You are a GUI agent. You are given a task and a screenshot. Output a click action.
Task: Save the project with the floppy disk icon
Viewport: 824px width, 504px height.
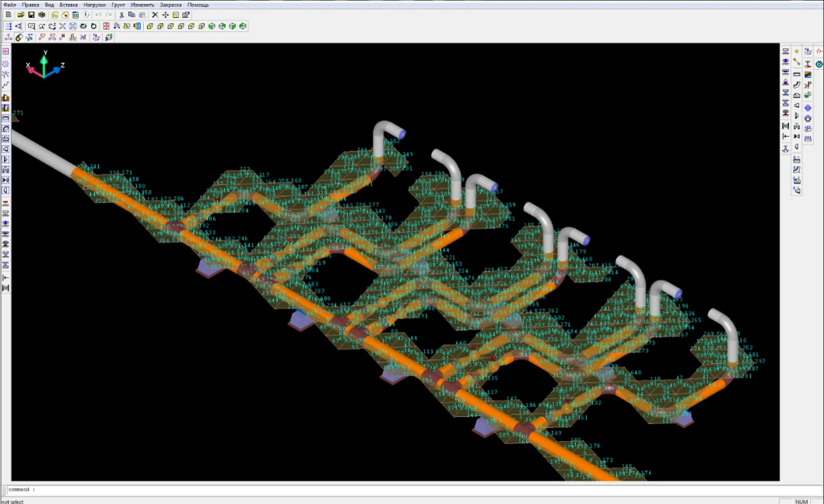click(x=31, y=15)
